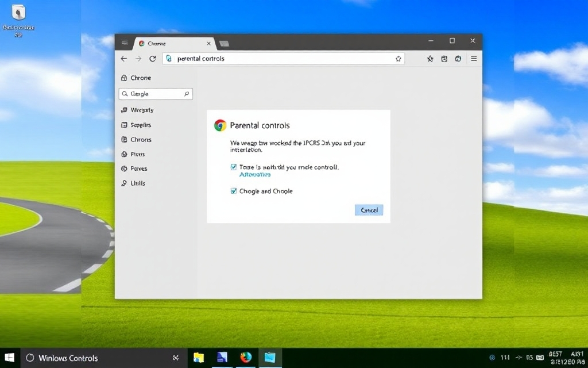Close the Chrome tab
Screen dimensions: 588x368
(x=209, y=44)
